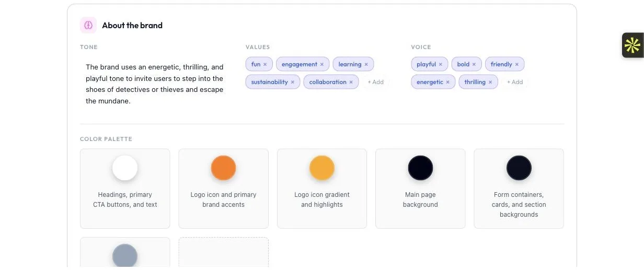Remove the "fun" value tag

[x=265, y=64]
